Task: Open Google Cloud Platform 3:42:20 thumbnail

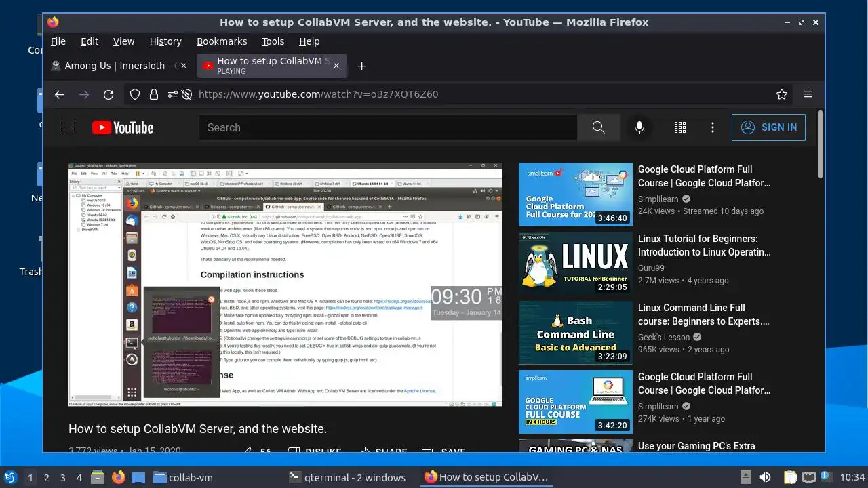Action: pyautogui.click(x=576, y=402)
